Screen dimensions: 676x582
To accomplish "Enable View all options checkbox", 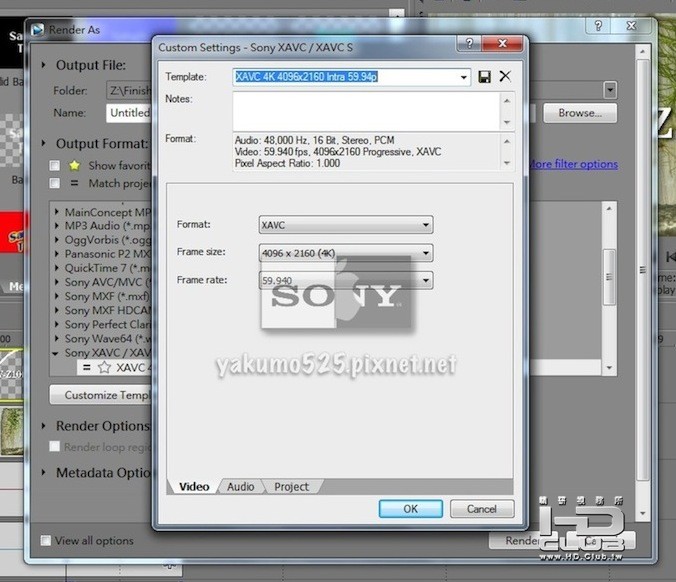I will pyautogui.click(x=45, y=540).
